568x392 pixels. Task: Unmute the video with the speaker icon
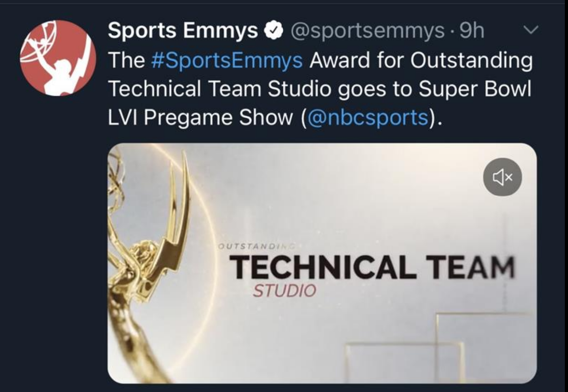click(503, 177)
